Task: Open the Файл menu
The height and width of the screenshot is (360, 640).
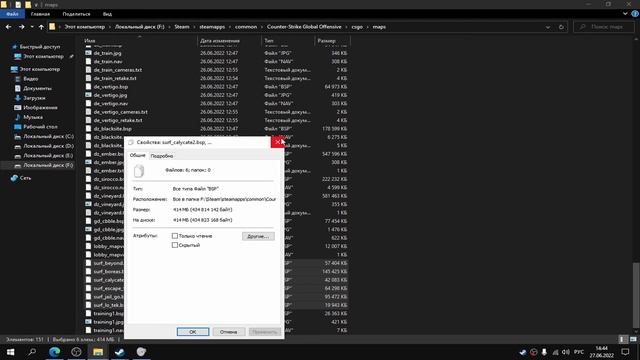Action: coord(12,14)
